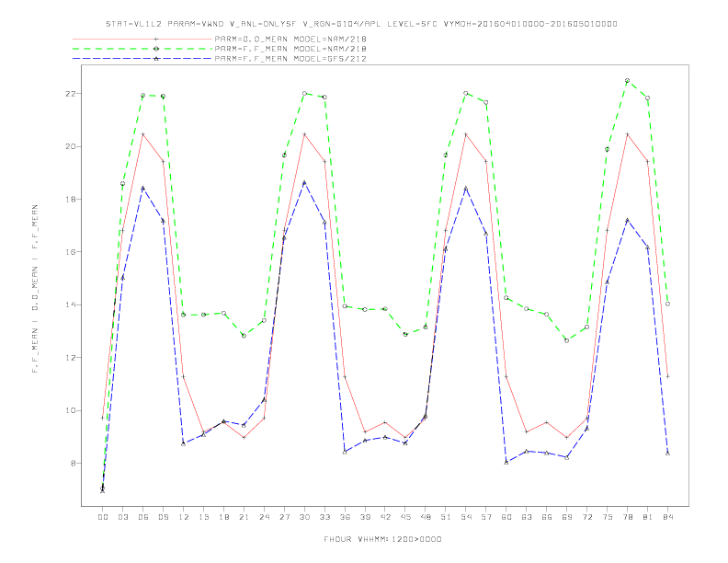Viewport: 728px width, 563px height.
Task: Click y-axis tick label 18
Action: (71, 200)
